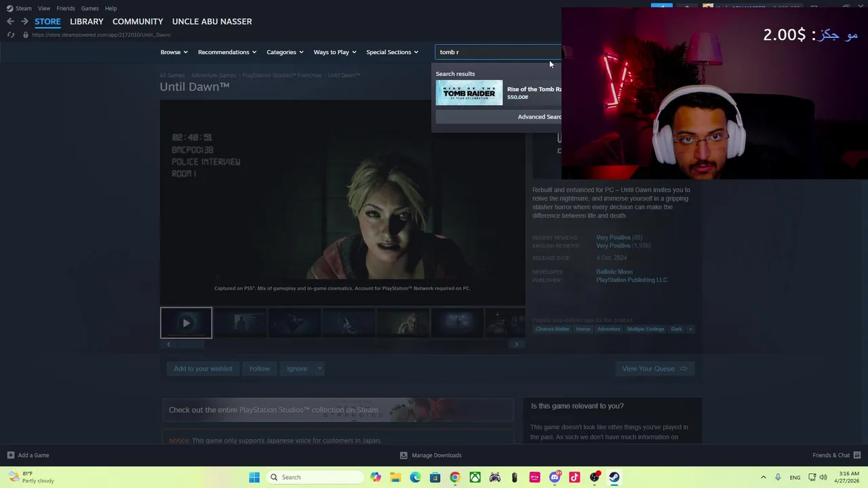The width and height of the screenshot is (868, 488).
Task: Open the UNCLE ABU NASSER profile tab
Action: coord(212,22)
